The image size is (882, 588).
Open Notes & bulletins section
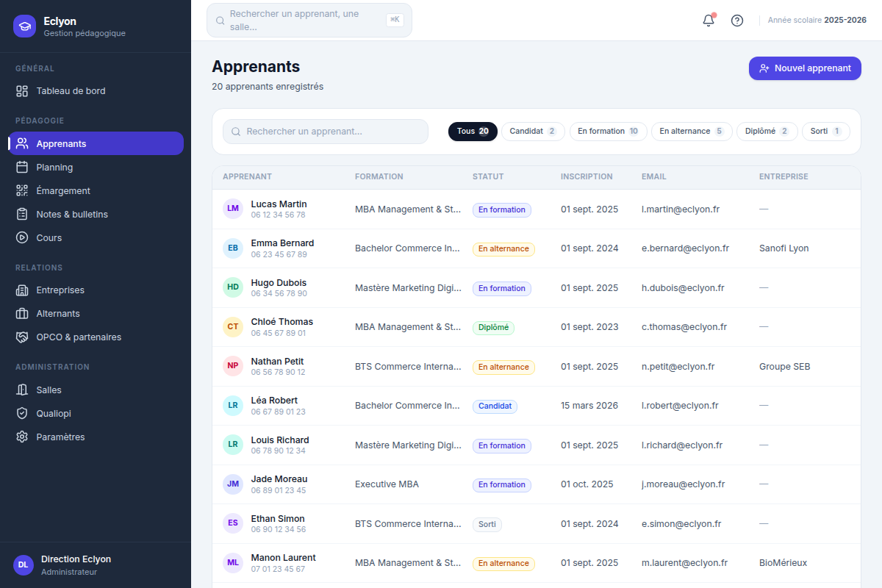click(x=96, y=214)
